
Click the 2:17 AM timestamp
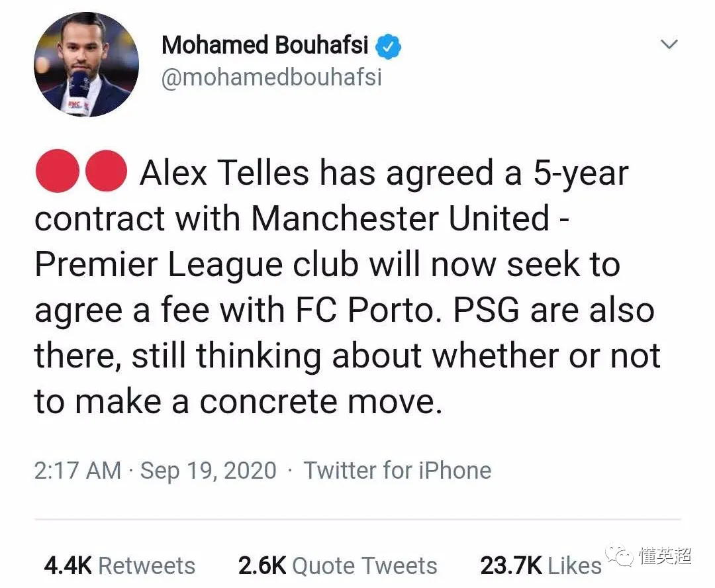tap(77, 471)
